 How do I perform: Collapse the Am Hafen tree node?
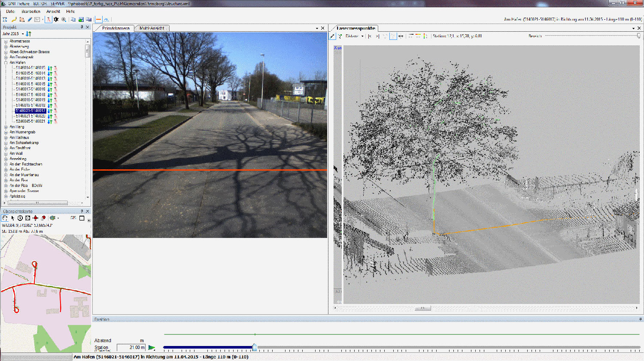tap(6, 63)
